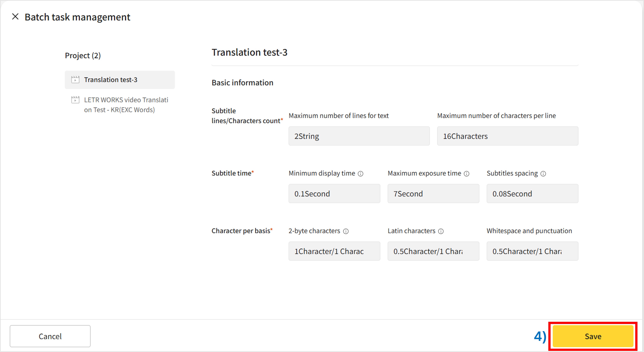Click the Subtitles spacing 0.08Second field
The image size is (644, 352).
click(532, 194)
